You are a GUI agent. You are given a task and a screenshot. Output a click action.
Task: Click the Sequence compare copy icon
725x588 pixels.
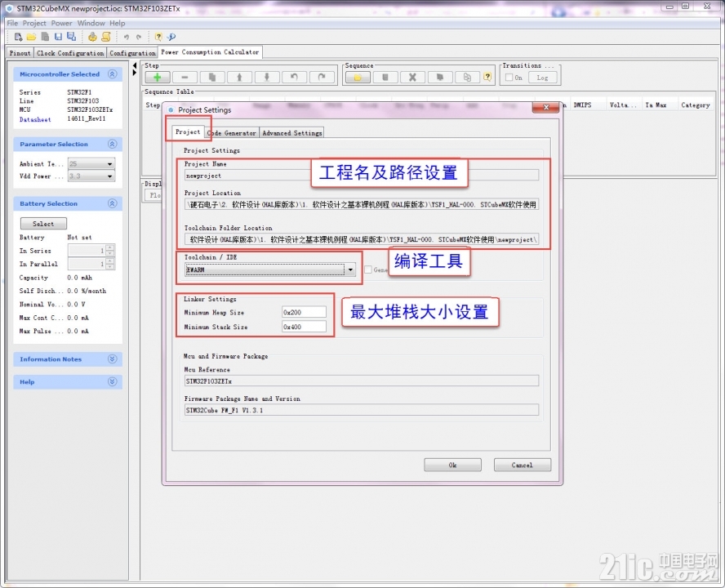coord(468,78)
